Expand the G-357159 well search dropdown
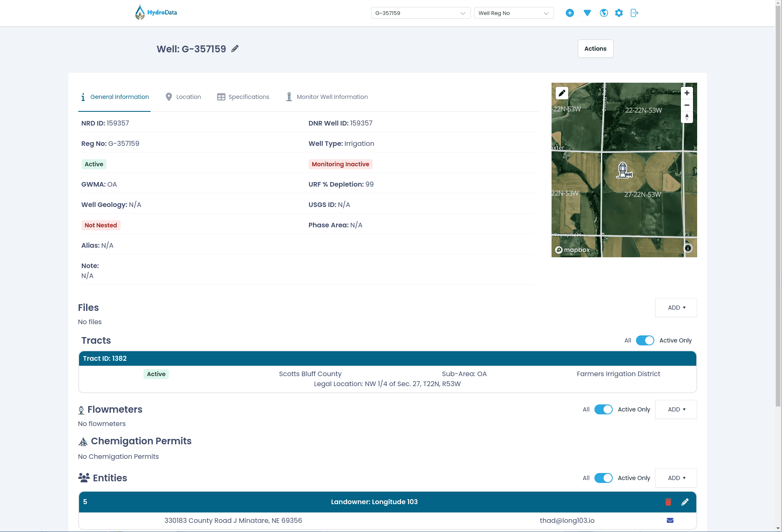782x532 pixels. (421, 13)
